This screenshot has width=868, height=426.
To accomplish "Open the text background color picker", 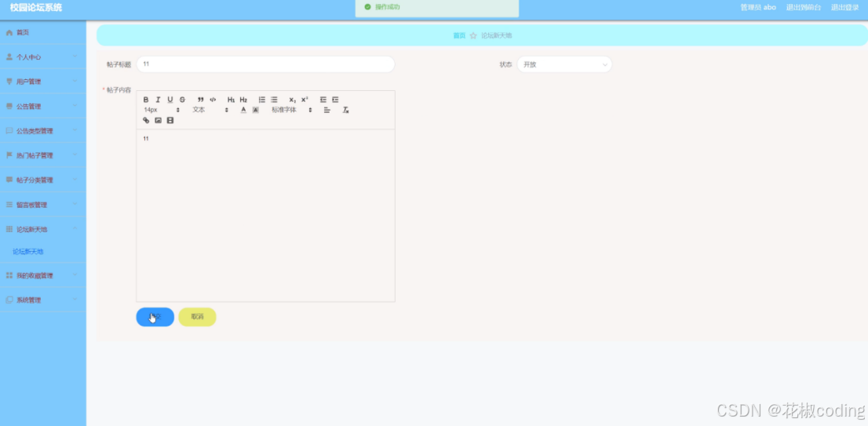I will [255, 110].
